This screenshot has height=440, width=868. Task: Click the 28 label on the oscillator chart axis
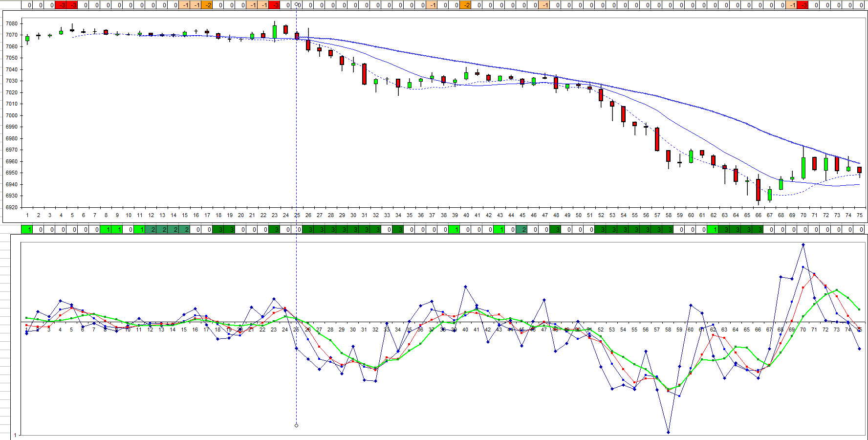tap(330, 330)
